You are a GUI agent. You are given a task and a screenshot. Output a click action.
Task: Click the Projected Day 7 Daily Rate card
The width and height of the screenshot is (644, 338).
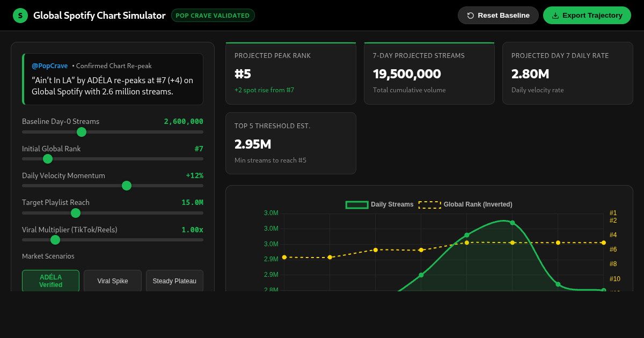[x=568, y=74]
